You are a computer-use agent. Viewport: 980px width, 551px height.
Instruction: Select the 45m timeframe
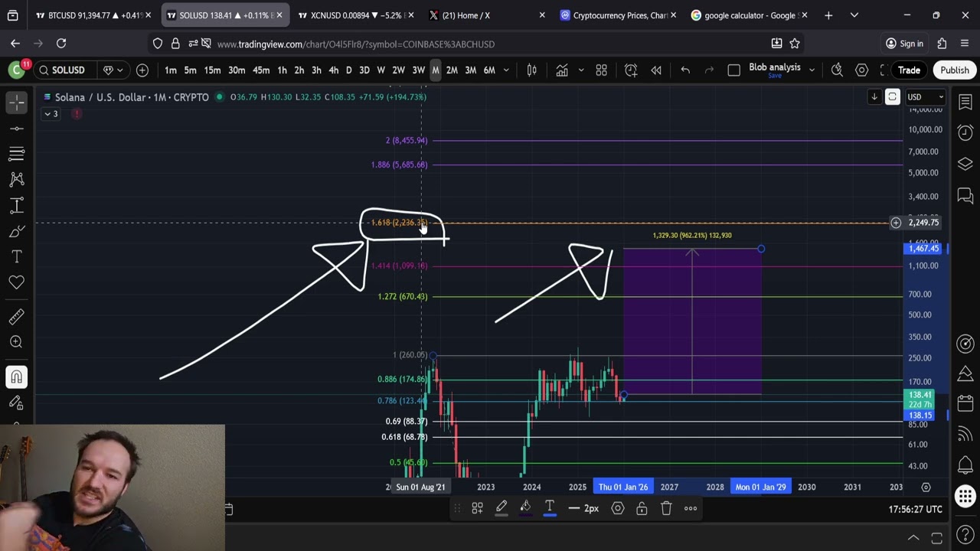[x=261, y=70]
